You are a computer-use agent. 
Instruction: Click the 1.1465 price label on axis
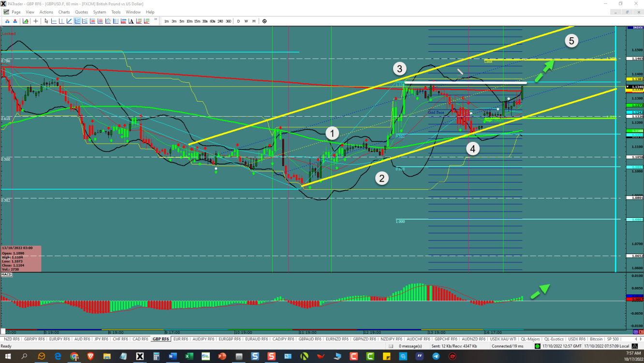(634, 59)
